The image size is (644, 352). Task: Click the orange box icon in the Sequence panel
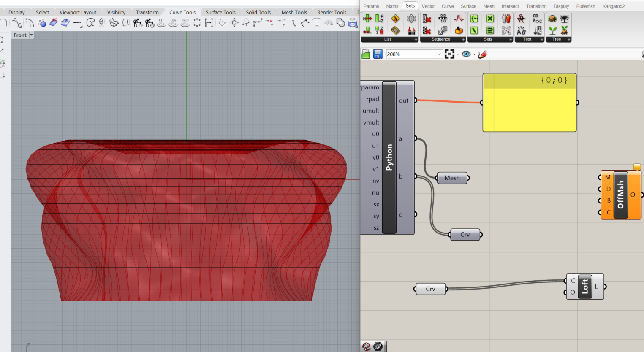[459, 30]
